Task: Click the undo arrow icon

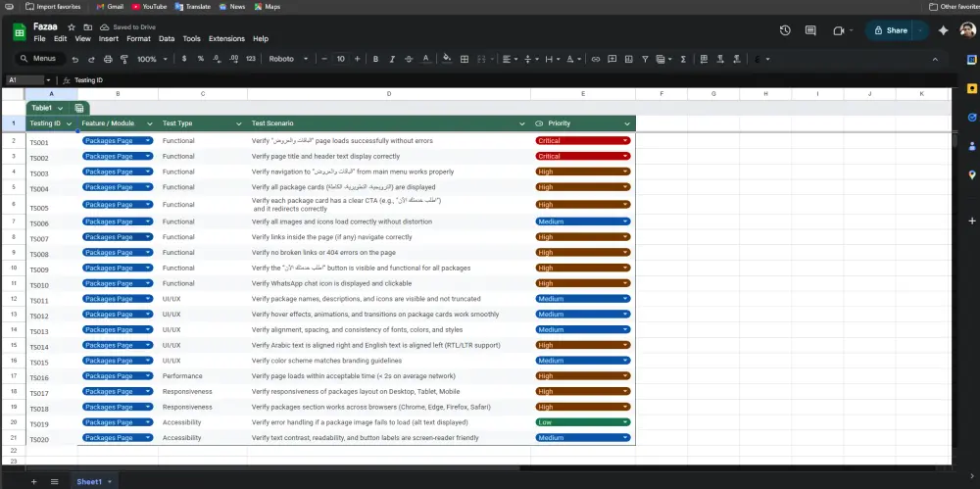Action: (76, 59)
